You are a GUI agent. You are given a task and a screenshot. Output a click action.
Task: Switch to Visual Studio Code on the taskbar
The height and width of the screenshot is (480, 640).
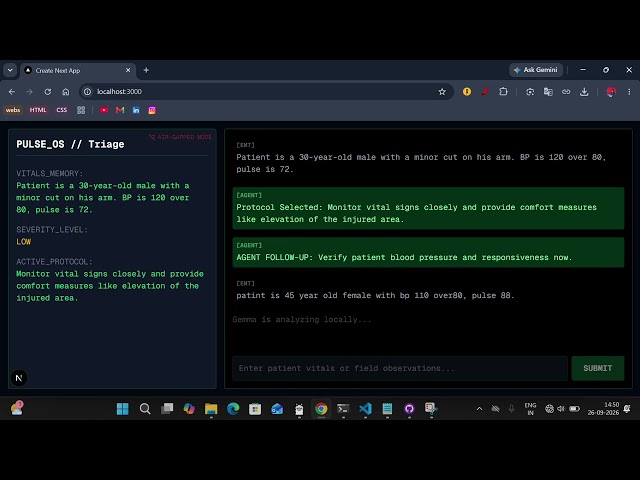365,409
